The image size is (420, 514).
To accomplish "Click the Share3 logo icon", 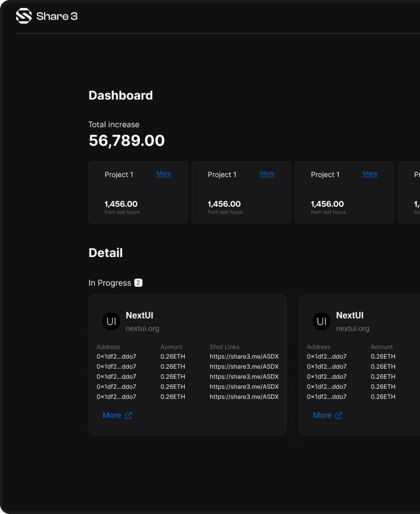I will [24, 16].
